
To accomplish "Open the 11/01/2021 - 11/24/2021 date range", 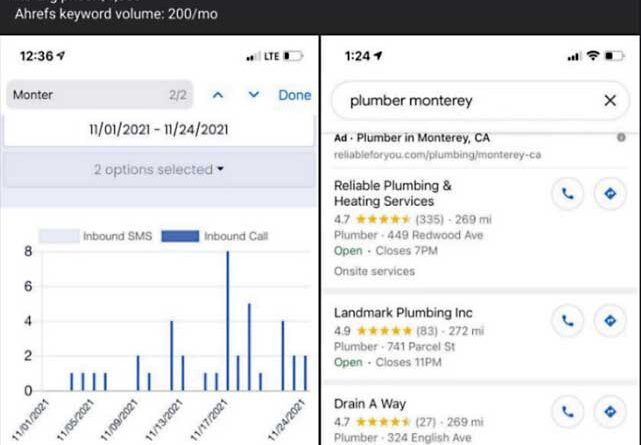I will coord(159,130).
